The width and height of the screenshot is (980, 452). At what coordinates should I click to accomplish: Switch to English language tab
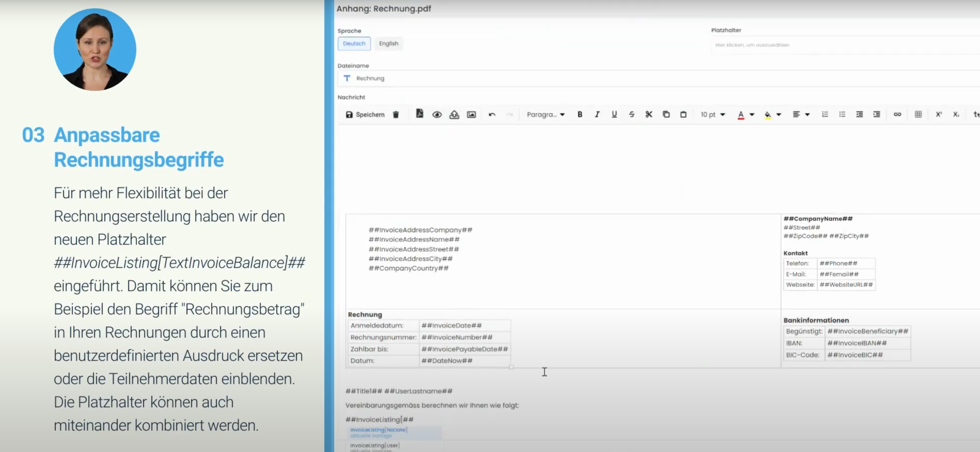(388, 43)
